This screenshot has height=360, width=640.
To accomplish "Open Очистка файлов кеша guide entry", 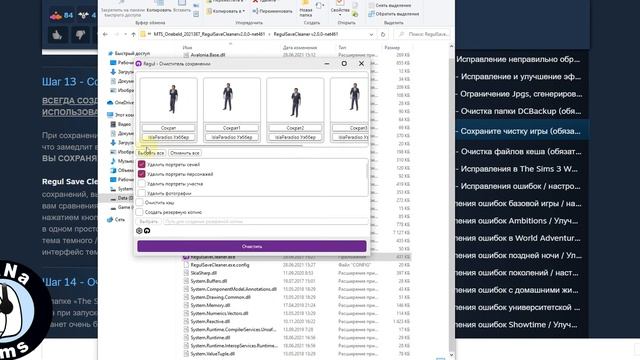I will pos(520,151).
